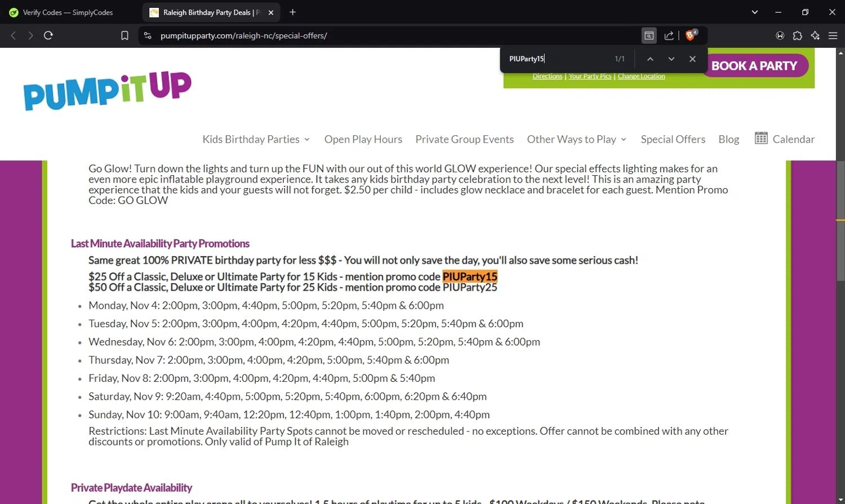The image size is (845, 504).
Task: Bookmark this page using the bookmark icon
Action: (x=124, y=35)
